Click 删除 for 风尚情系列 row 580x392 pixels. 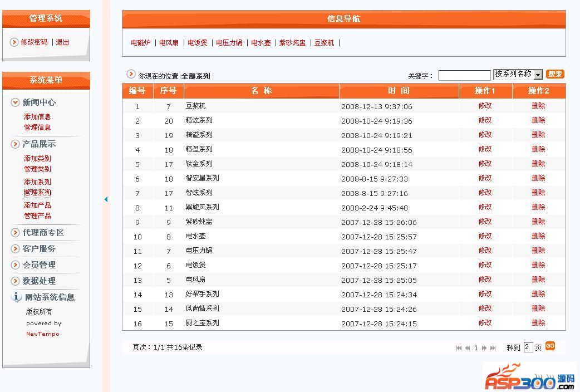click(539, 308)
